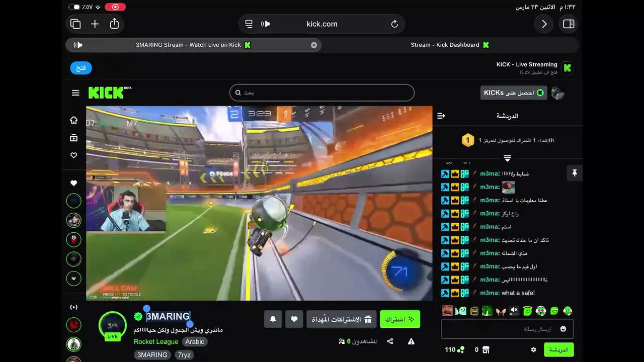Click the kick.com address bar

[x=322, y=24]
